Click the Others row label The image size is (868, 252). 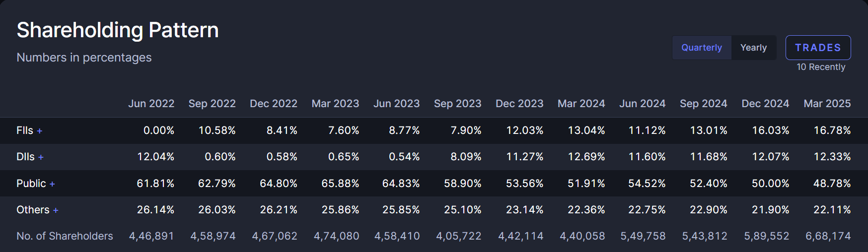pos(33,210)
